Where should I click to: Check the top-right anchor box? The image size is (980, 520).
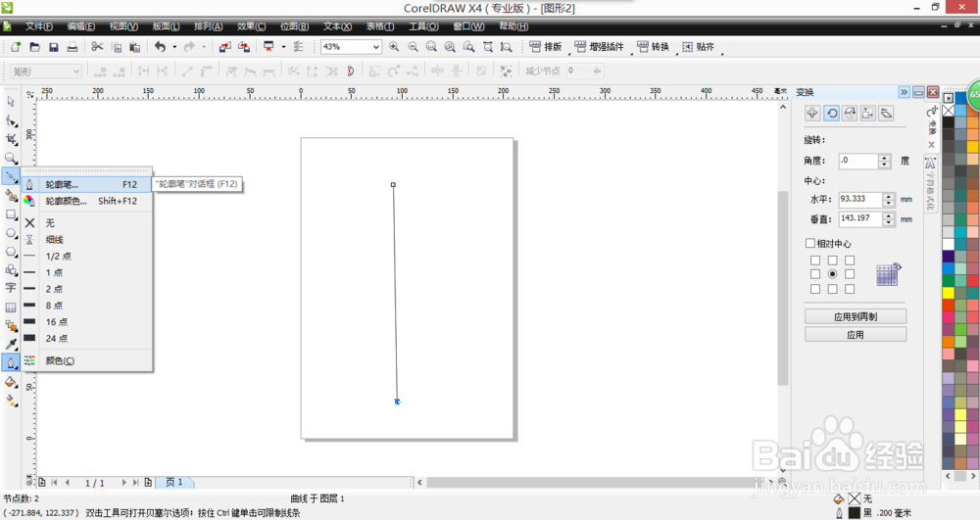point(850,260)
